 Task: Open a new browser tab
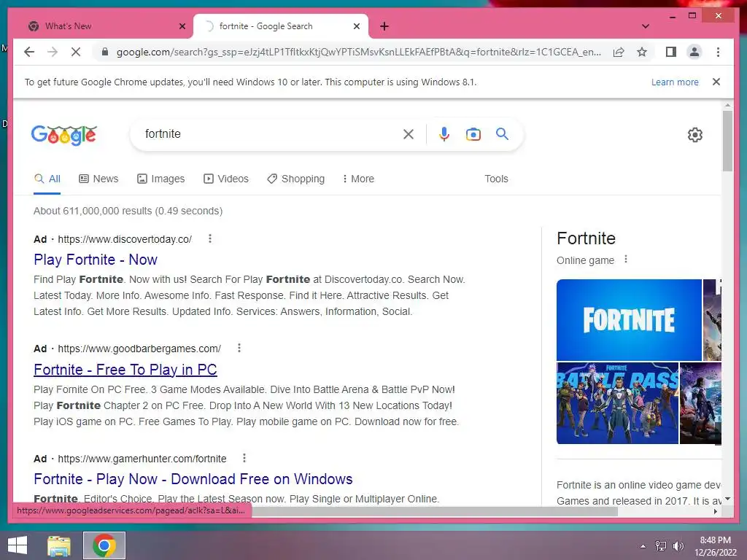384,26
